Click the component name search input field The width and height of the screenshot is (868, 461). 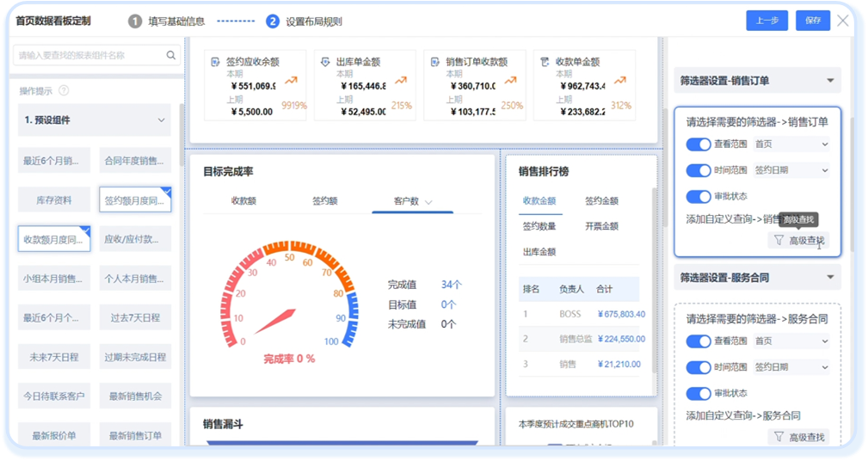[90, 56]
